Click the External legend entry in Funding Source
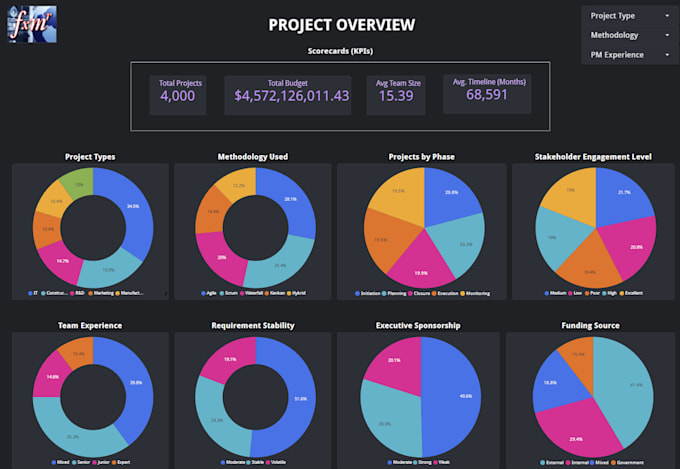The image size is (680, 469). coord(552,463)
